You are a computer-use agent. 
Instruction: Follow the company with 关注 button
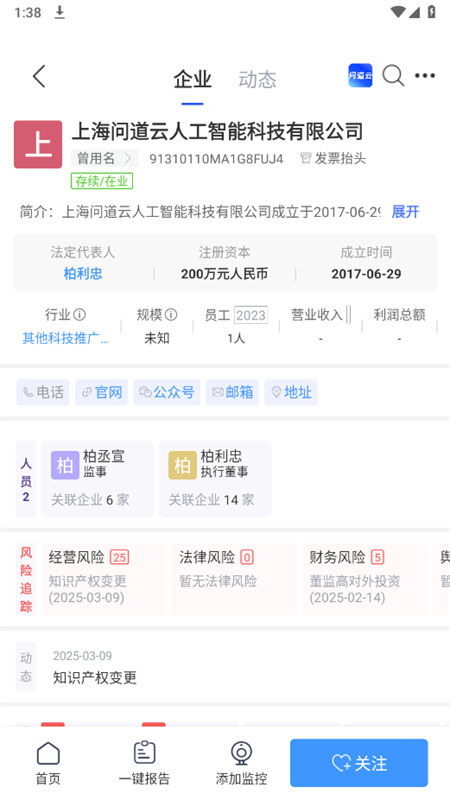pyautogui.click(x=359, y=763)
